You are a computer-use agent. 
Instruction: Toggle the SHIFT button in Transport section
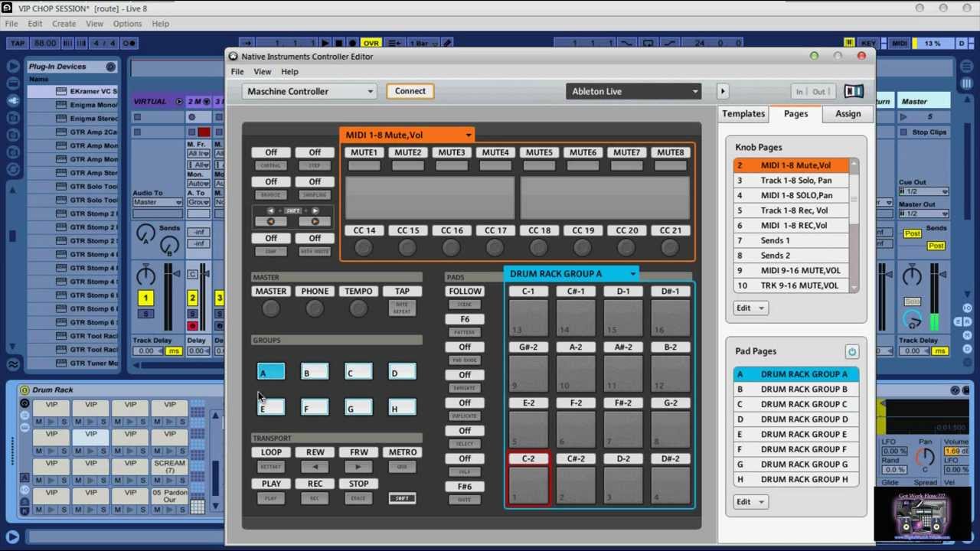click(402, 498)
